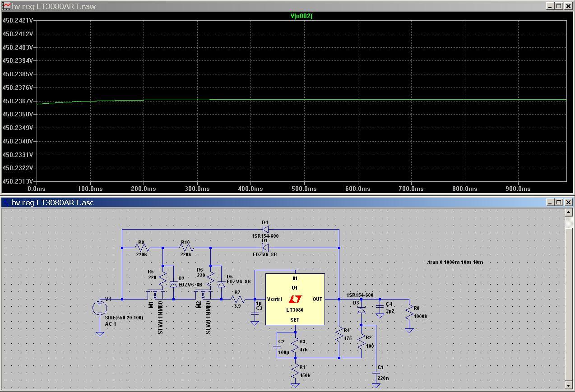Select the M1 MOSFET symbol
The height and width of the screenshot is (392, 575).
tap(155, 295)
